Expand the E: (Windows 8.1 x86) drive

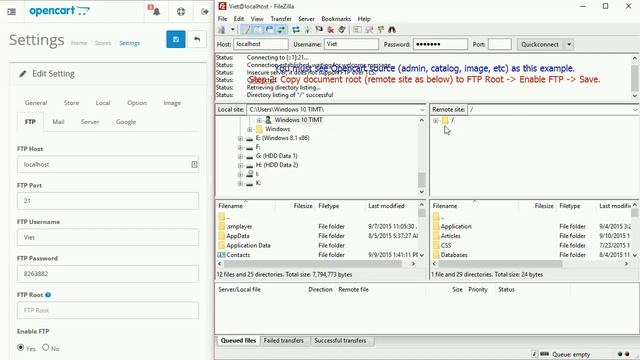pyautogui.click(x=240, y=138)
